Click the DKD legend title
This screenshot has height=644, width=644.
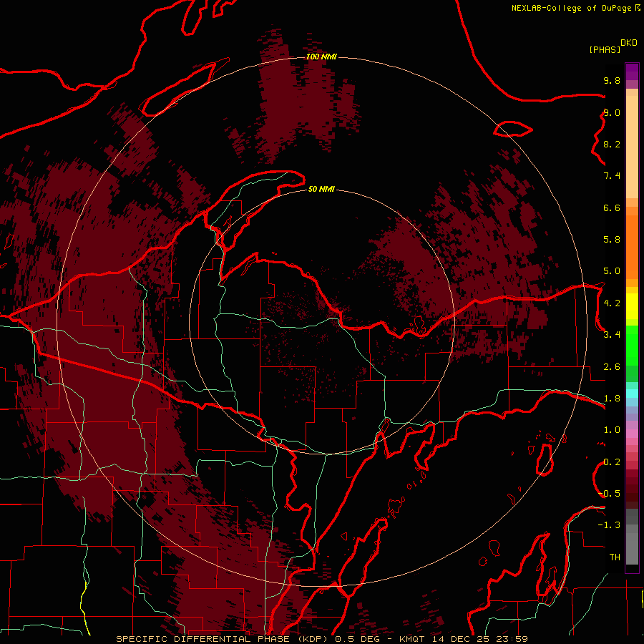629,43
